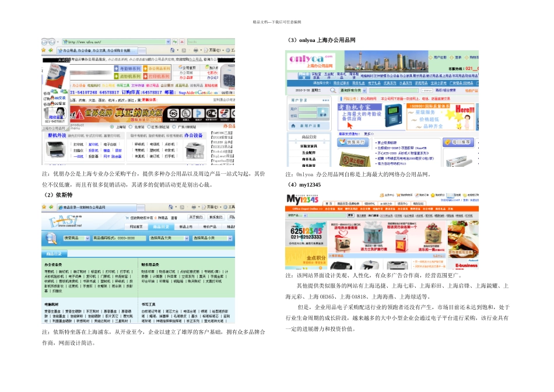Click the house icon beside 新用户注册 on onlyoa

(293, 125)
